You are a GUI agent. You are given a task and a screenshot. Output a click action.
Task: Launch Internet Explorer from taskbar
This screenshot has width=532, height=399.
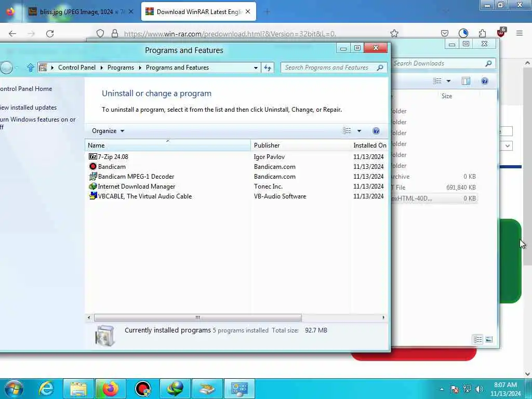pos(46,389)
